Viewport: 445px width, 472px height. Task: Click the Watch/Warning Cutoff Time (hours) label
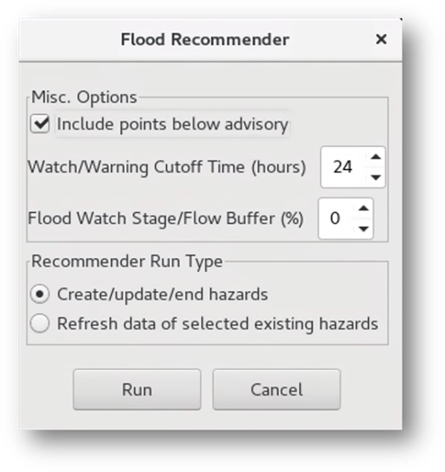167,167
